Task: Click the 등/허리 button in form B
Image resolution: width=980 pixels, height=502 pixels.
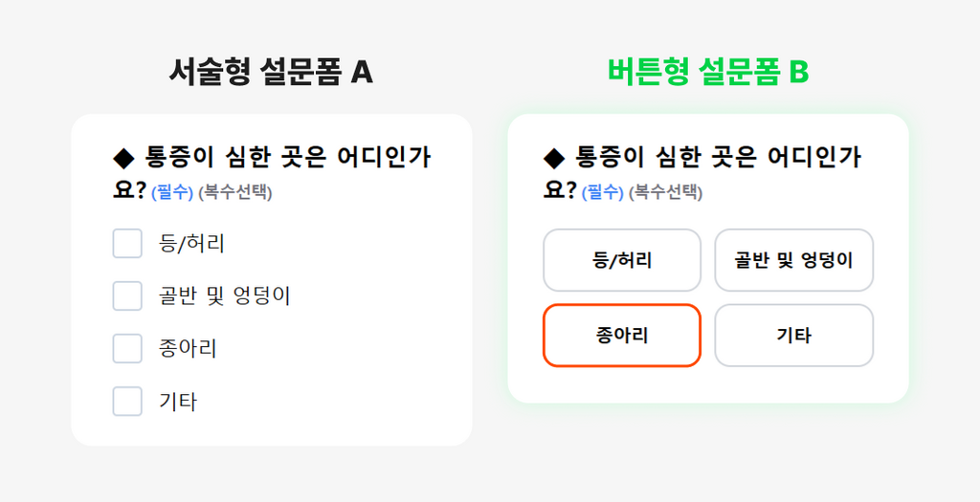Action: click(x=622, y=260)
